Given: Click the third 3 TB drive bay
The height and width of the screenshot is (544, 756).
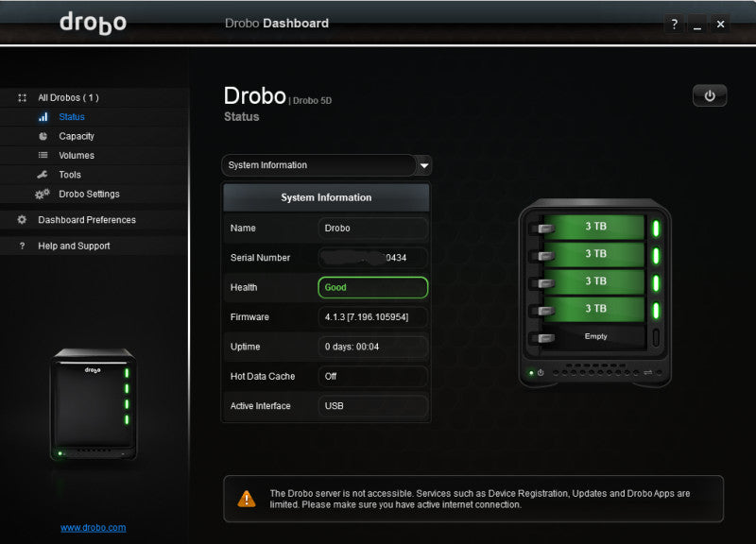Looking at the screenshot, I should [x=595, y=281].
